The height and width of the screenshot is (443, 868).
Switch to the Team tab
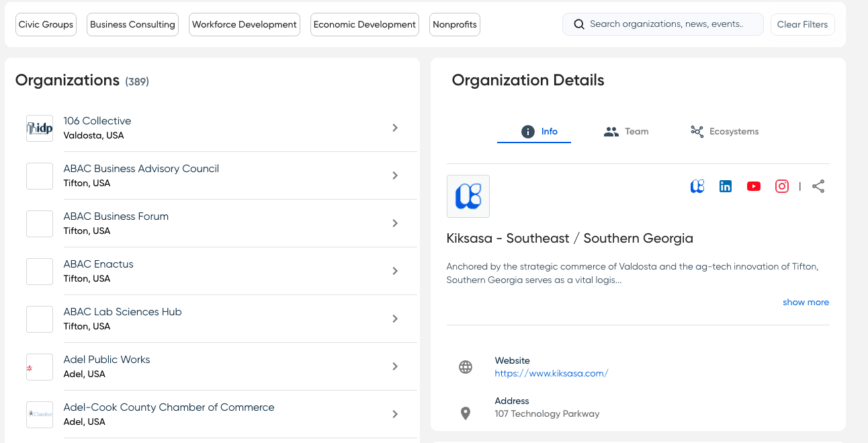click(626, 132)
